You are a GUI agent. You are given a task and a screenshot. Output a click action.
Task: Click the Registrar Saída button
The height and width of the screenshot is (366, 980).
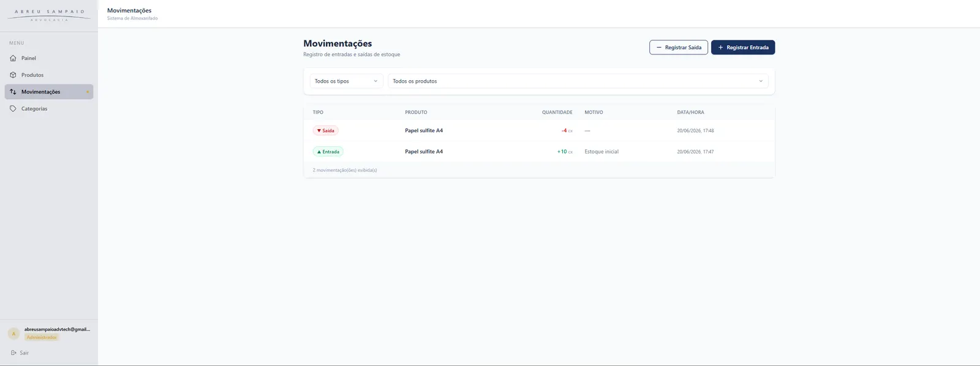click(679, 47)
